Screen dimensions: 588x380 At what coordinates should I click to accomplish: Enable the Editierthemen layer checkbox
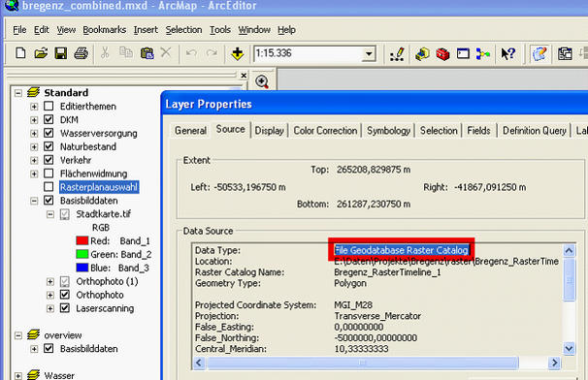pos(49,106)
